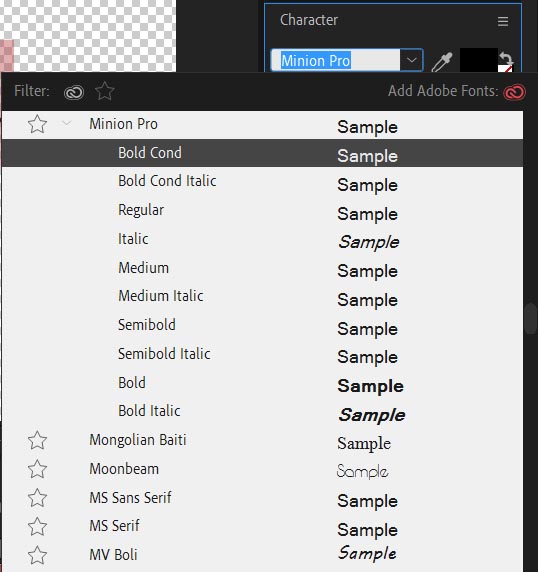Open the Character panel menu icon
Image resolution: width=538 pixels, height=572 pixels.
click(x=503, y=22)
